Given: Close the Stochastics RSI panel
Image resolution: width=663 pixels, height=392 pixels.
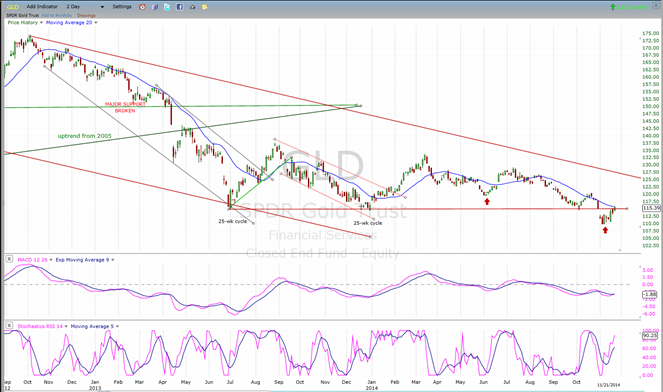Looking at the screenshot, I should 9,325.
